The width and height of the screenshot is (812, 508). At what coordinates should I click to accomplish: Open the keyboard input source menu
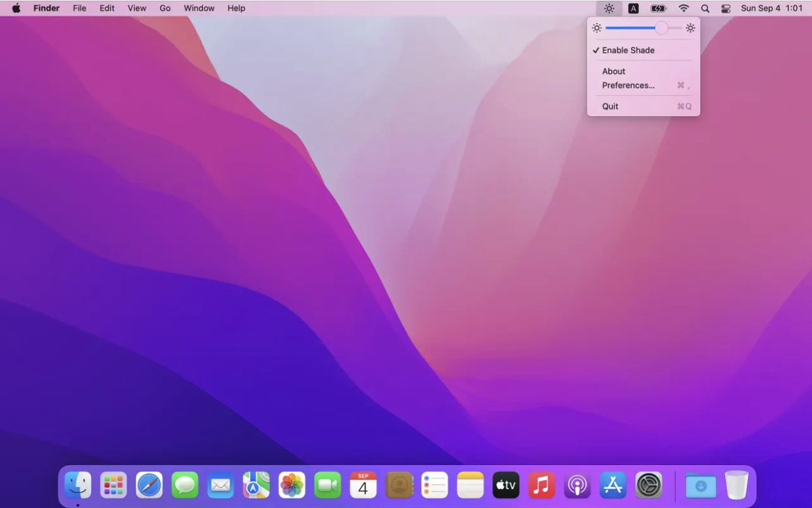point(633,8)
